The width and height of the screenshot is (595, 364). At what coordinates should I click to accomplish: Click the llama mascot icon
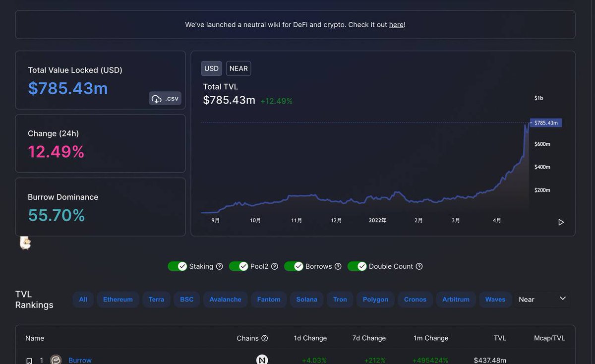pos(25,243)
